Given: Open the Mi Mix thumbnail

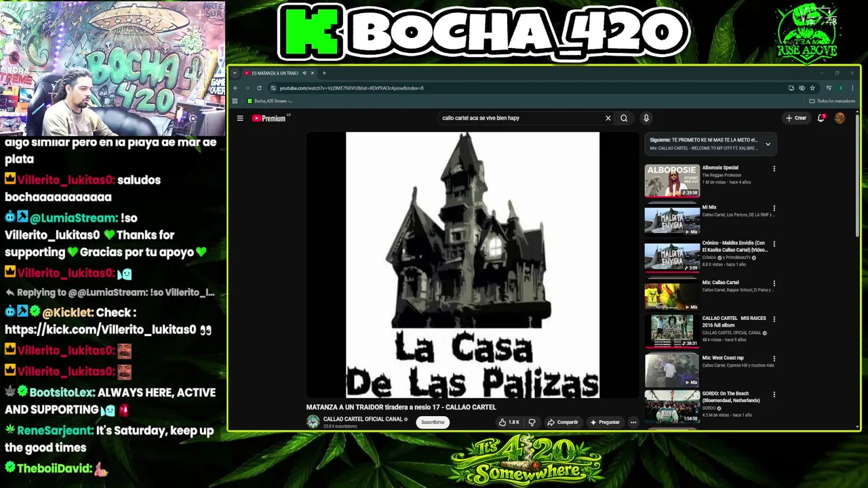Looking at the screenshot, I should 672,219.
